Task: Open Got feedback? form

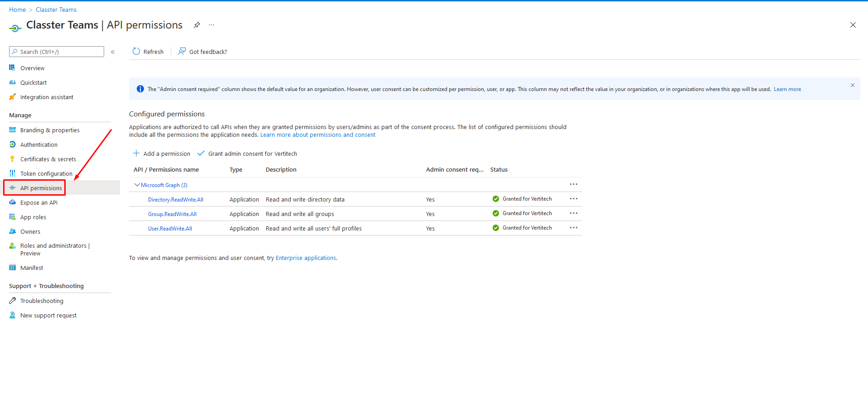Action: (x=203, y=52)
